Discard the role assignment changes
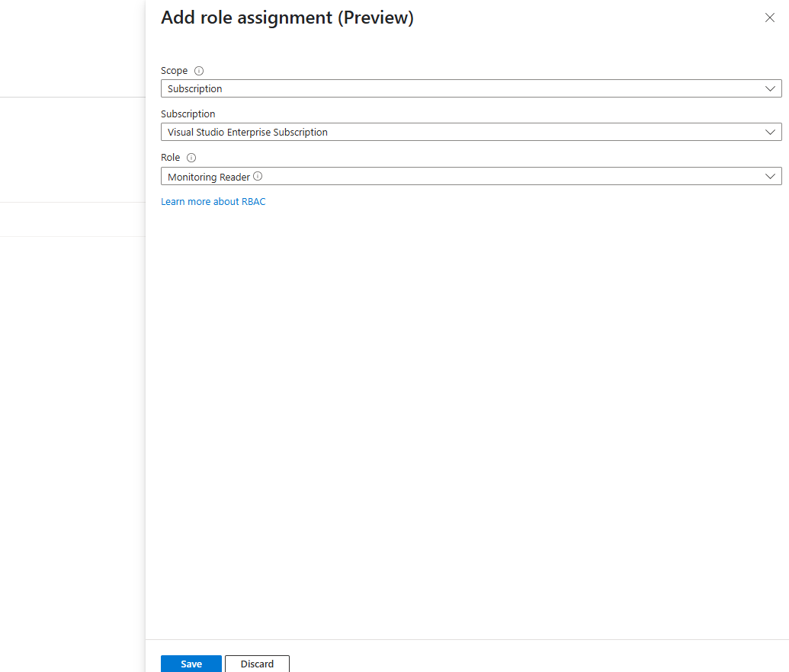Screen dimensions: 789x672 tap(257, 664)
